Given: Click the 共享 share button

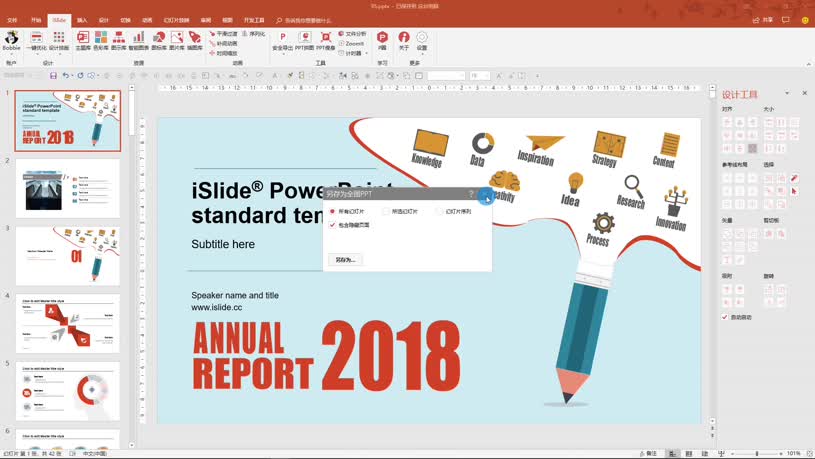Looking at the screenshot, I should tap(763, 20).
